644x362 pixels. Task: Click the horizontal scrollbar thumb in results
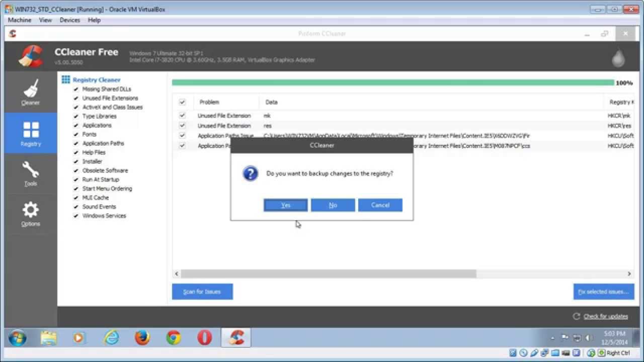pyautogui.click(x=329, y=274)
